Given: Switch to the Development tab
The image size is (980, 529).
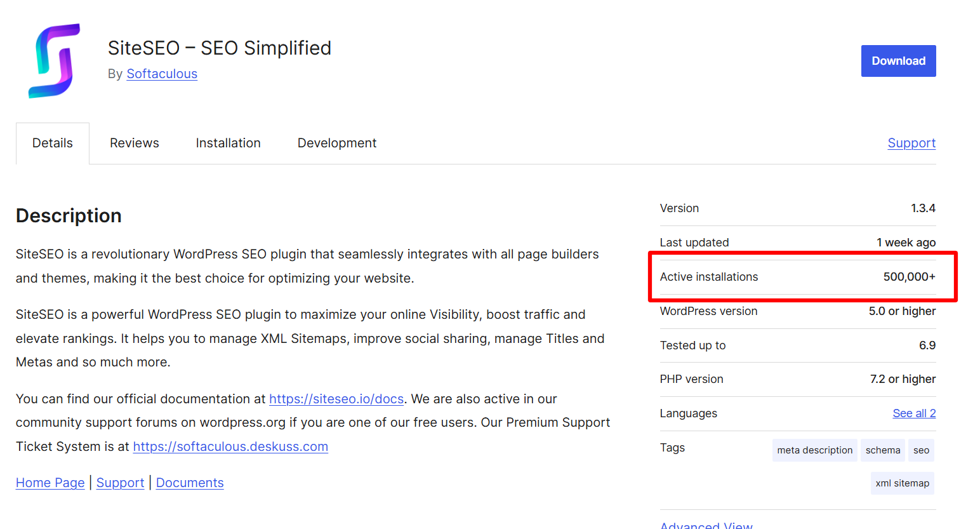Looking at the screenshot, I should tap(336, 143).
